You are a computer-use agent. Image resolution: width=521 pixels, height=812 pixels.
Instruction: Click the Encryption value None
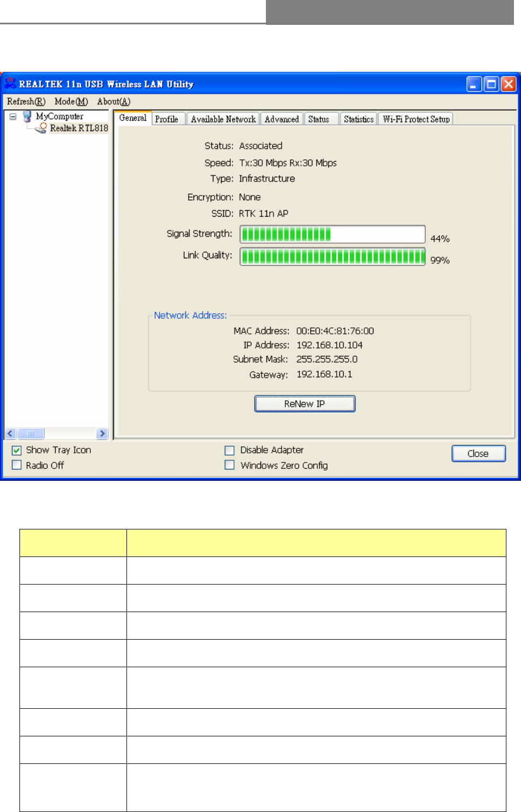click(x=250, y=197)
